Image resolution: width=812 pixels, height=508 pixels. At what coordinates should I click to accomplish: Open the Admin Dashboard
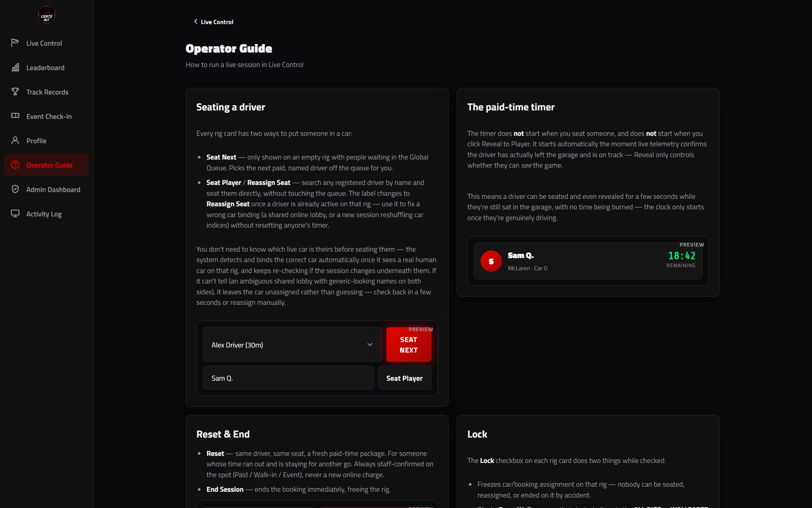(46, 189)
